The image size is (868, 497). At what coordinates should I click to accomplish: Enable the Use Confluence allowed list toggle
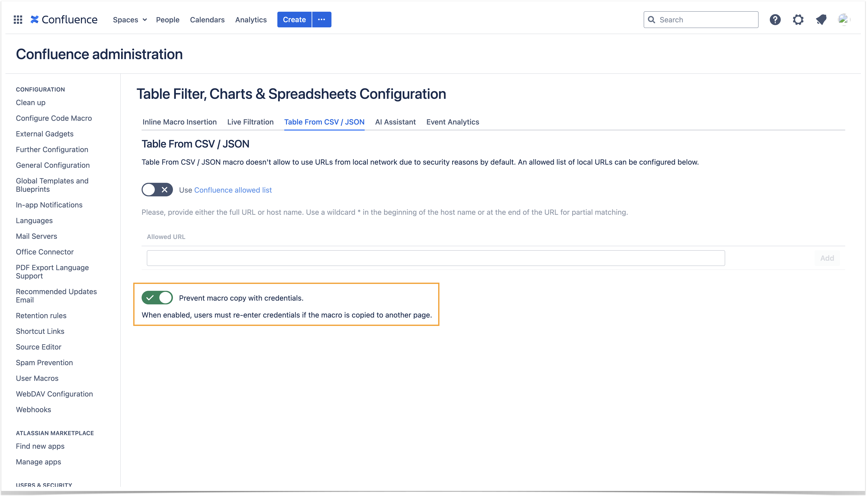pyautogui.click(x=157, y=190)
